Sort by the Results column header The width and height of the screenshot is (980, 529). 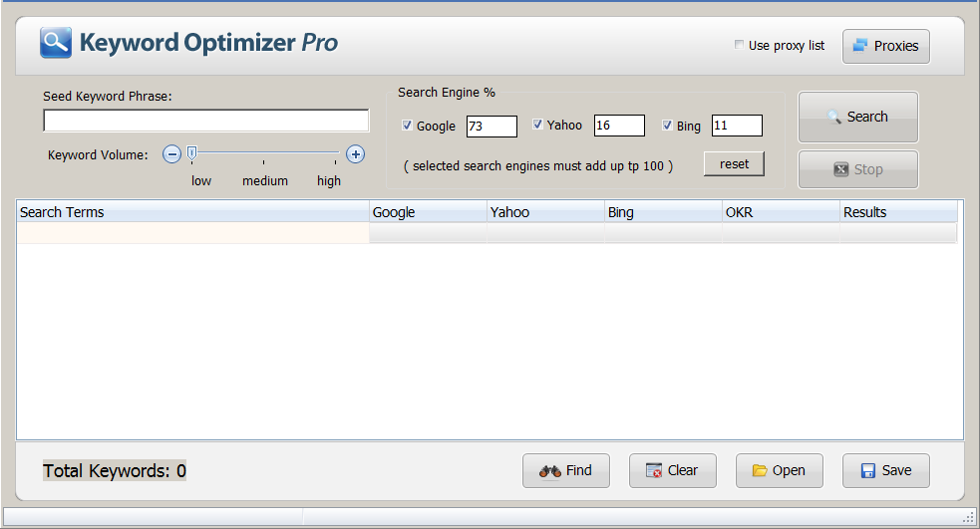(899, 212)
